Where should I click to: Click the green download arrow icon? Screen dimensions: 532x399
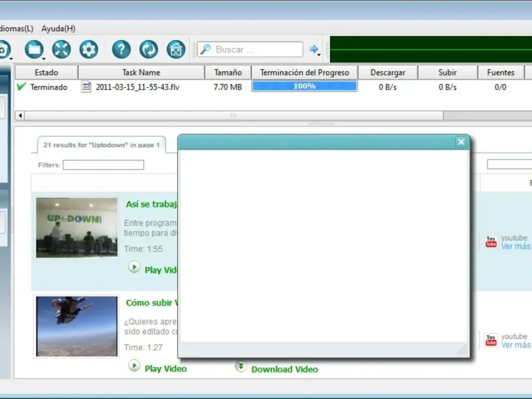coord(241,366)
